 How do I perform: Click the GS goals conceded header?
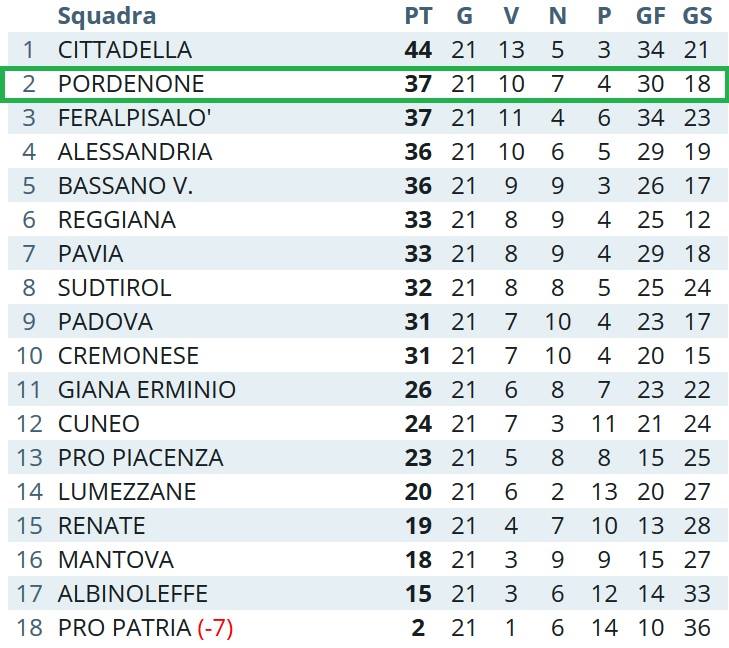[697, 16]
